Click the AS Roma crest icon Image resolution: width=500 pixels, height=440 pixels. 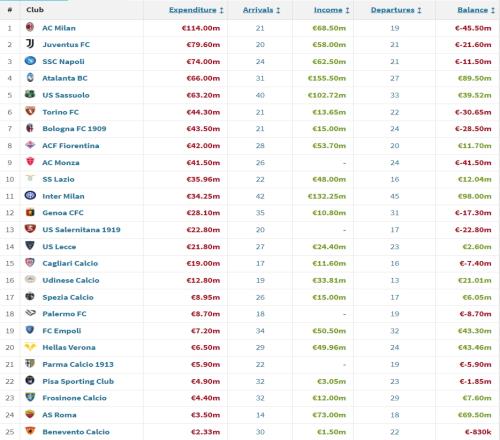30,414
